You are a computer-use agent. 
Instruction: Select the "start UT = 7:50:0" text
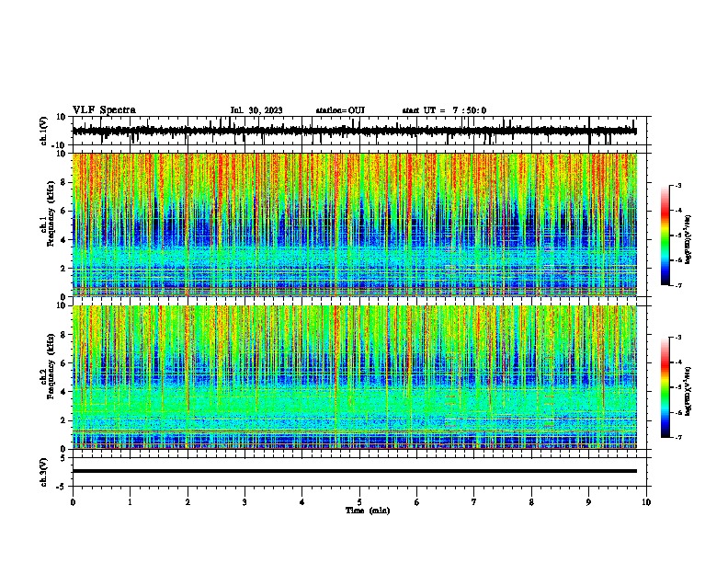coord(444,110)
